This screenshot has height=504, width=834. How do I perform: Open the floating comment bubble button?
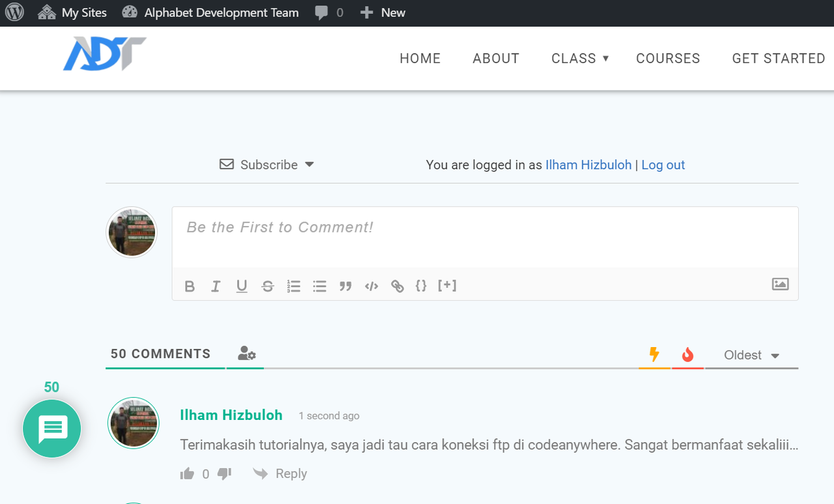point(52,428)
